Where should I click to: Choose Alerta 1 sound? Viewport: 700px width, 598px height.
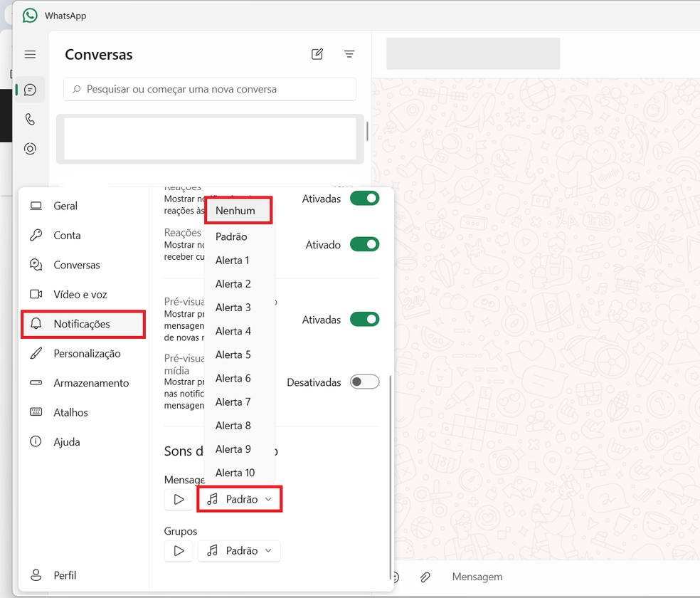(239, 261)
